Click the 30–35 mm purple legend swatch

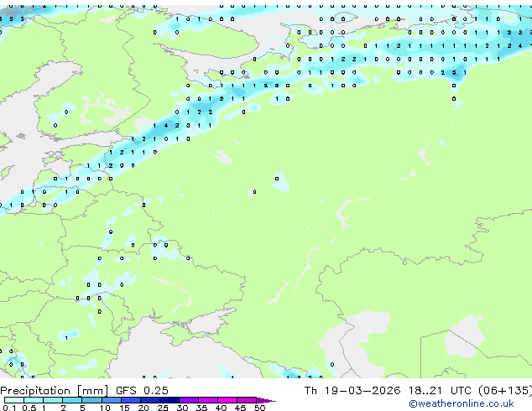pos(189,400)
